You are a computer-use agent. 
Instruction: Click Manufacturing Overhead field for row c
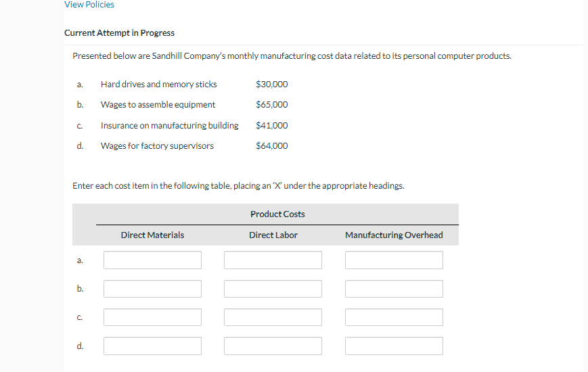(394, 317)
